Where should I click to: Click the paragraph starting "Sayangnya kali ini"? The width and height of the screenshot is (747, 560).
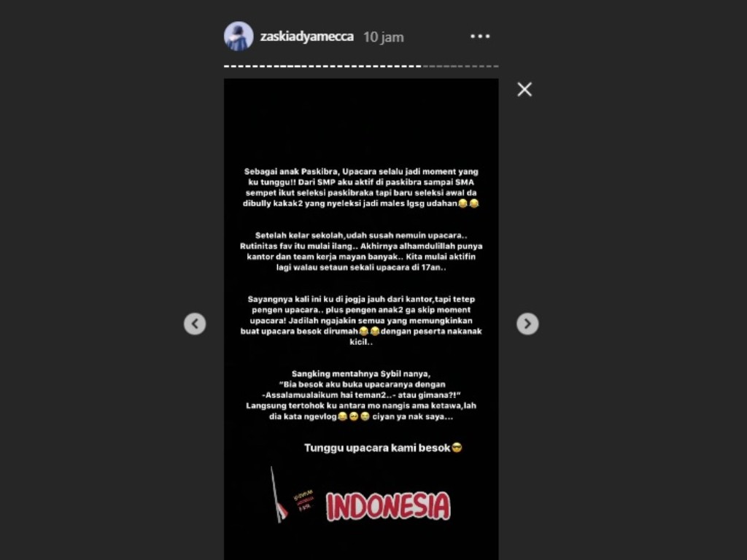(361, 321)
